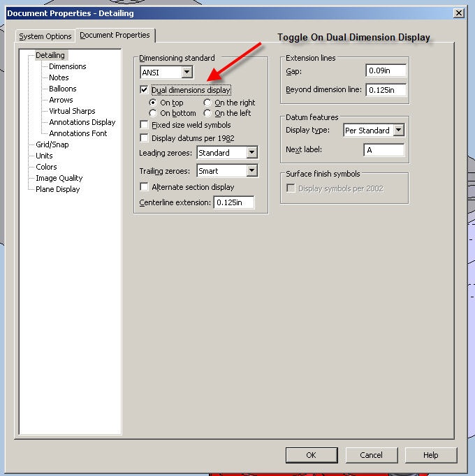
Task: Click the Beyond dimension line input field
Action: click(x=386, y=90)
